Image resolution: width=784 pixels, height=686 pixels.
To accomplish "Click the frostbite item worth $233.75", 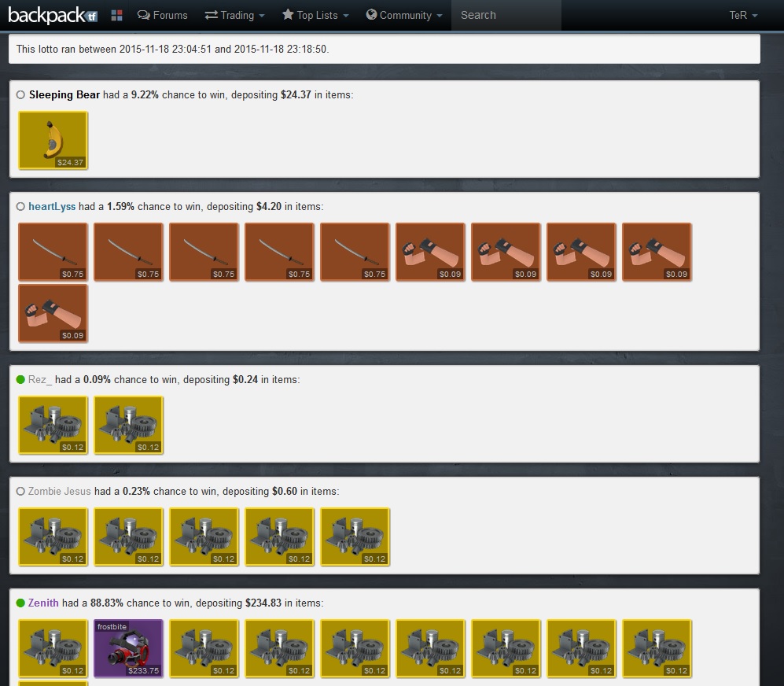I will pyautogui.click(x=128, y=648).
